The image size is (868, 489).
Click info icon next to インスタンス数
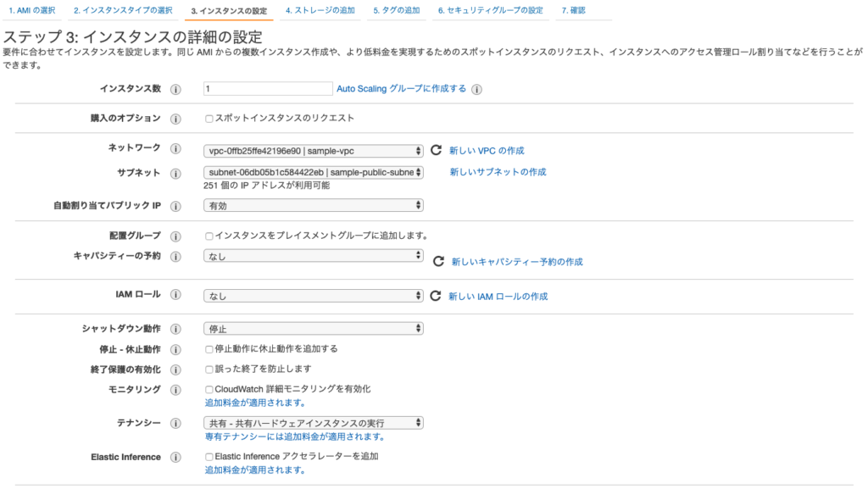(175, 89)
